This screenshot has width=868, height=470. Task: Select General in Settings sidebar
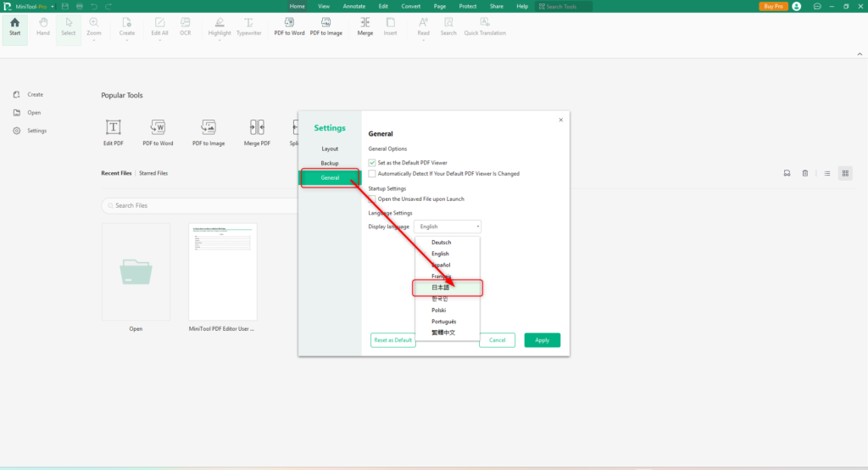(330, 177)
